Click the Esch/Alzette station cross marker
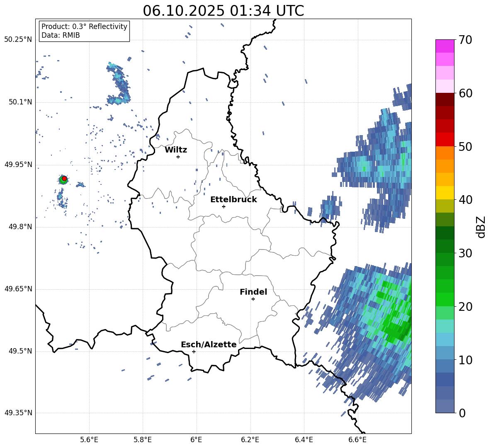 (x=194, y=351)
